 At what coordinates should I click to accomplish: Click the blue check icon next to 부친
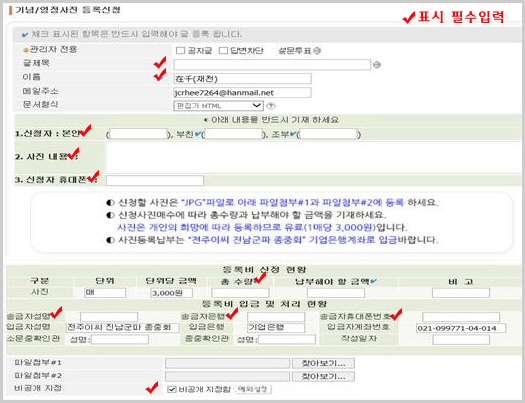[x=198, y=134]
